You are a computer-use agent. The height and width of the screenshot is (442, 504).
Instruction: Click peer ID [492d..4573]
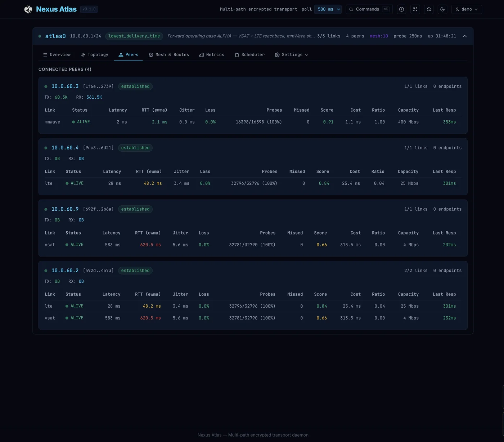[x=98, y=271]
